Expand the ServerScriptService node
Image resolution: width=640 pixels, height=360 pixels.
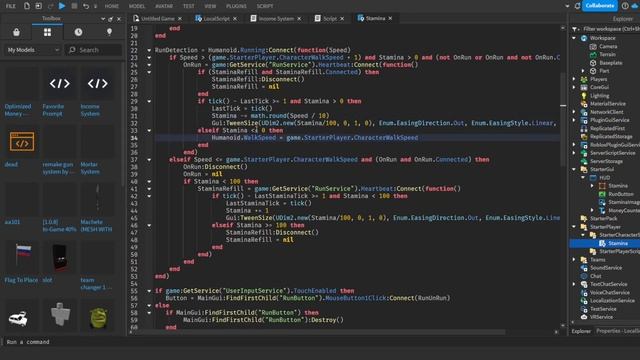574,153
